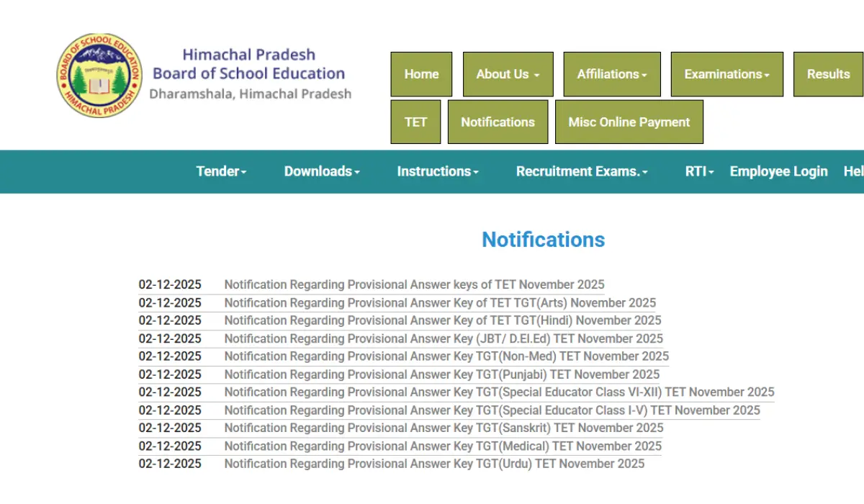Expand the Tender dropdown
The height and width of the screenshot is (504, 864).
click(x=221, y=171)
